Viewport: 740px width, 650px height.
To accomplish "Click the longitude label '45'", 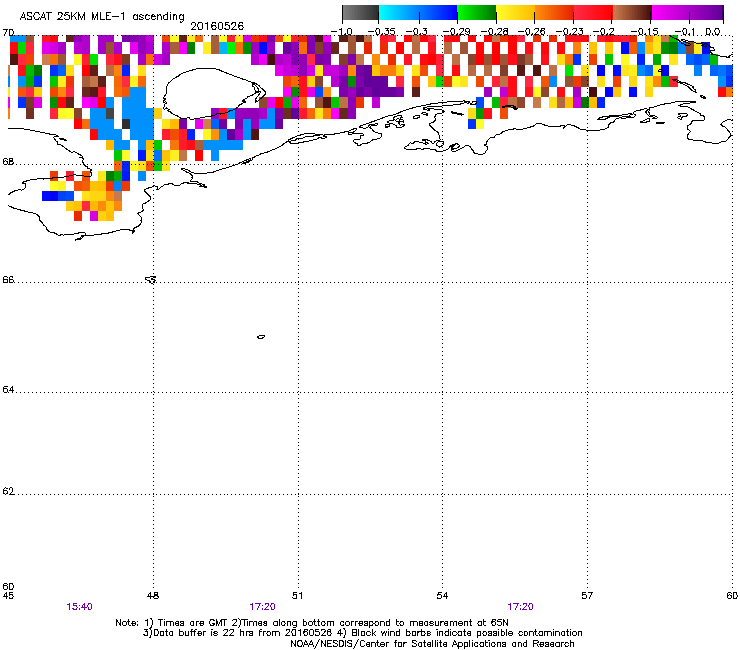I will pyautogui.click(x=8, y=596).
